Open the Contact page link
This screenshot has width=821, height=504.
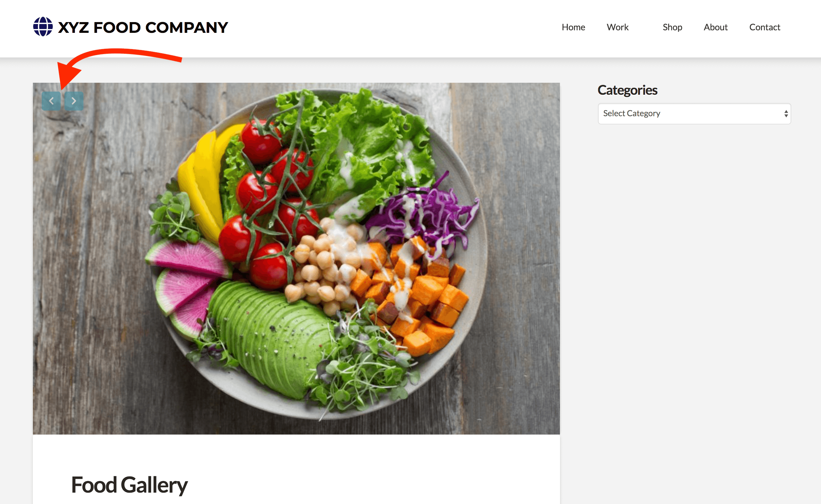765,27
